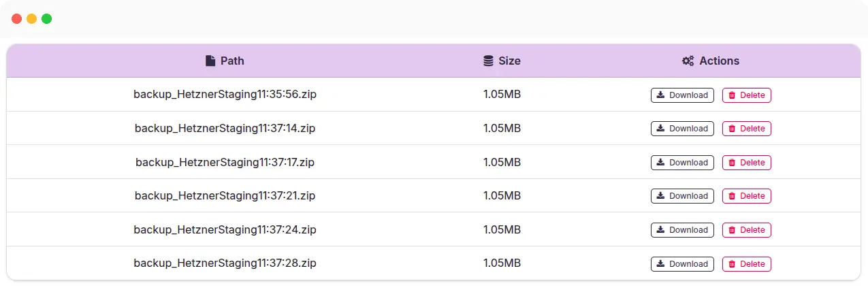
Task: Delete the 11:37:24 backup zip
Action: pyautogui.click(x=746, y=230)
